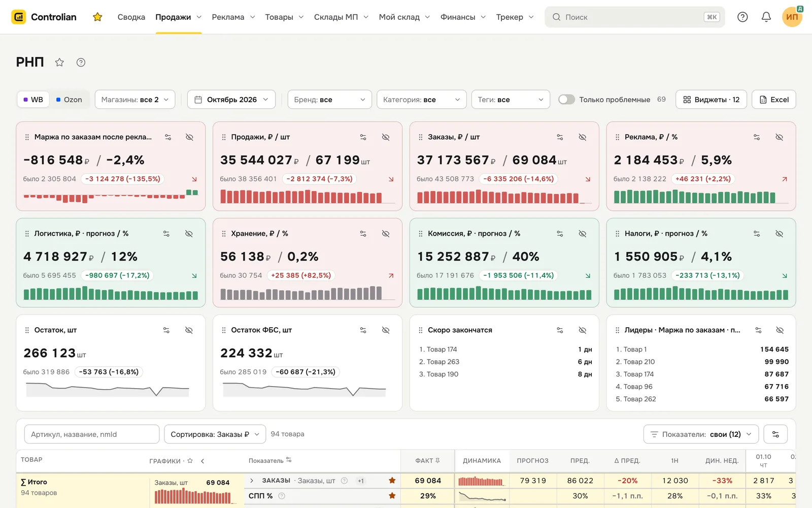
Task: Select the WB marketplace button
Action: [33, 100]
